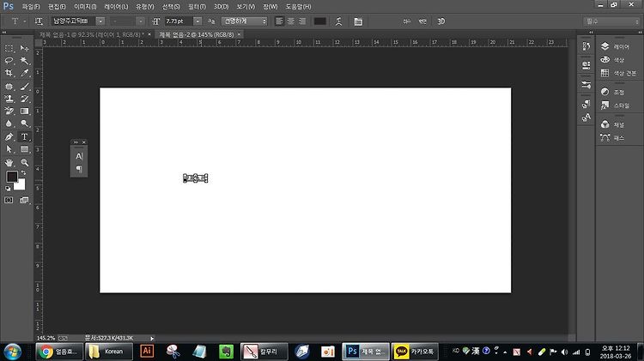Open the 편집(E) menu
644x361 pixels.
click(57, 7)
